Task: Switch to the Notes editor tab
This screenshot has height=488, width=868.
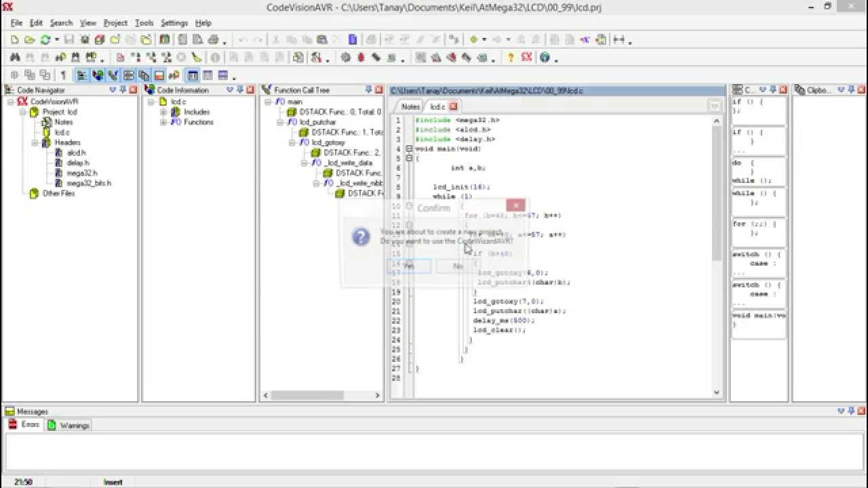Action: 410,106
